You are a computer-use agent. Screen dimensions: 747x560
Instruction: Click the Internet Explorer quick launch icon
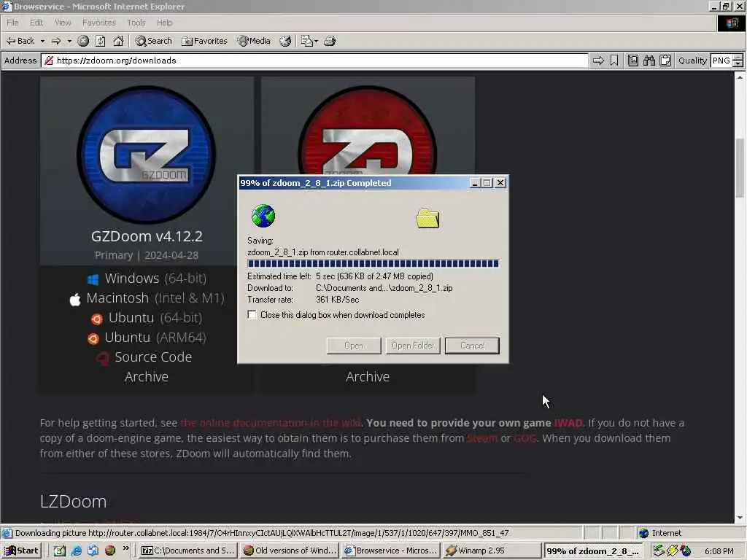point(76,551)
